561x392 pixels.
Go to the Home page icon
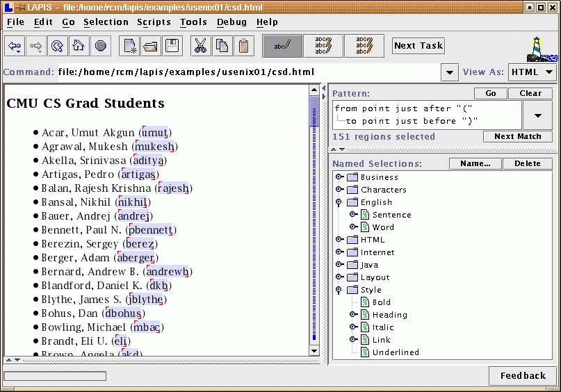tap(79, 47)
